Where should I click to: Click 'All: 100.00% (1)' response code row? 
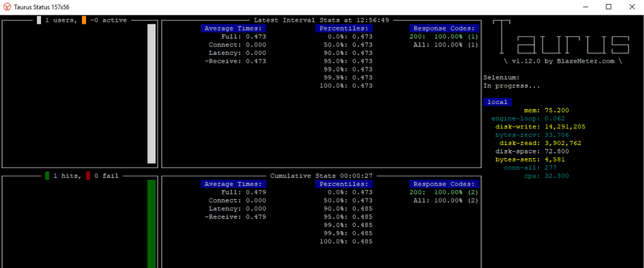pos(446,45)
